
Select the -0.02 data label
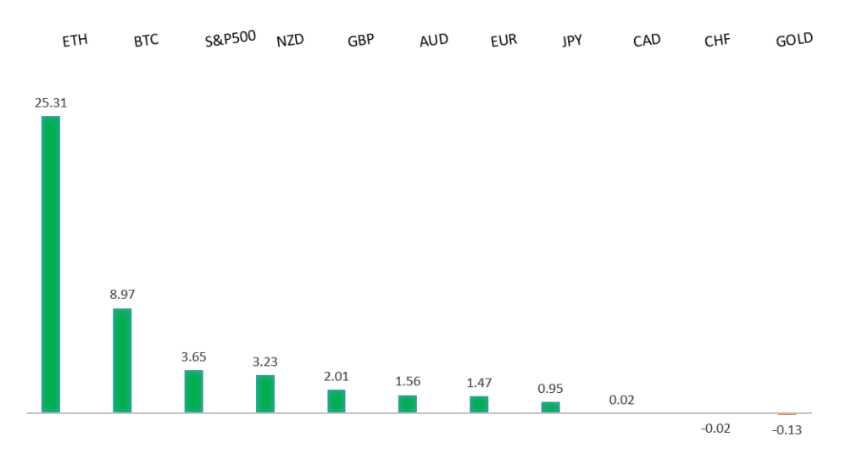(x=715, y=429)
